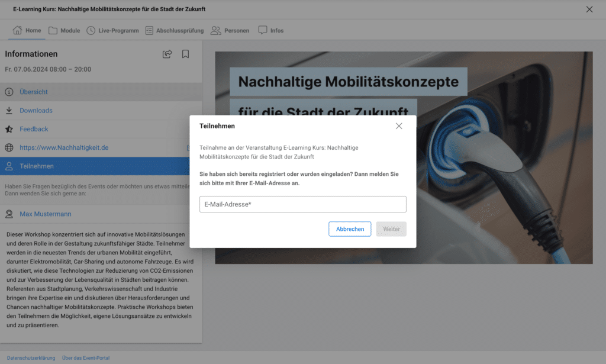Click into the E-Mail-Adresse input field
This screenshot has height=364, width=606.
coord(302,204)
